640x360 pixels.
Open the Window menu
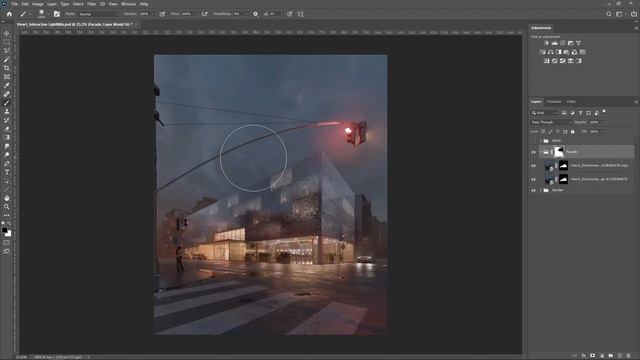tap(129, 4)
